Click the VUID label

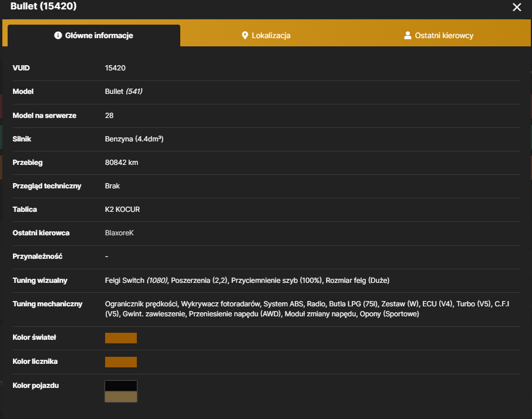[21, 68]
